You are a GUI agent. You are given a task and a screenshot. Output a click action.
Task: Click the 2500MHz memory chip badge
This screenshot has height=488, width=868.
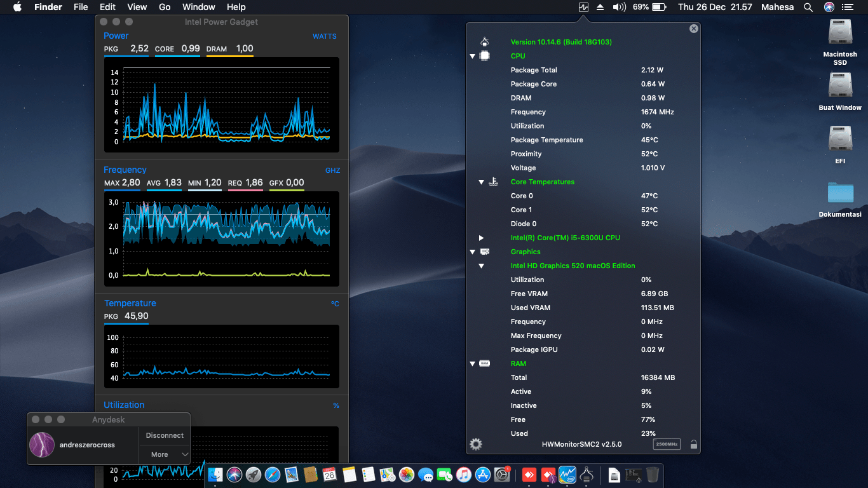(x=667, y=444)
